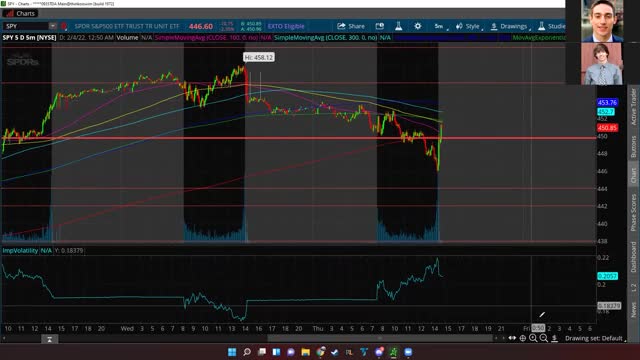The image size is (640, 360).
Task: Click the thinkorswim taskbar icon
Action: point(393,352)
